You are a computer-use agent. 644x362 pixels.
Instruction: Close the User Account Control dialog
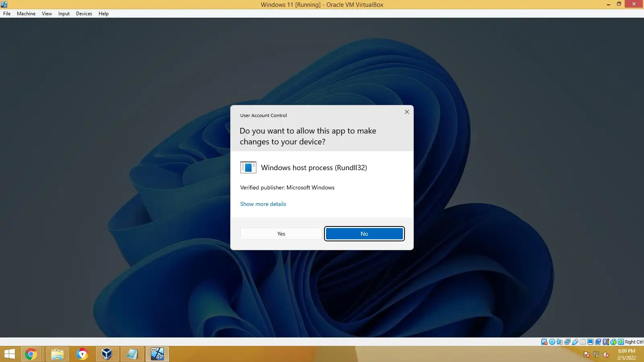pos(407,112)
